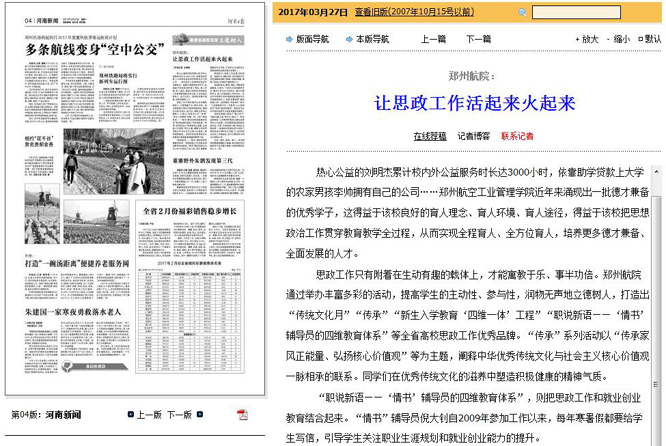Image resolution: width=666 pixels, height=446 pixels.
Task: Click the date 2017年03月27日
Action: 313,12
